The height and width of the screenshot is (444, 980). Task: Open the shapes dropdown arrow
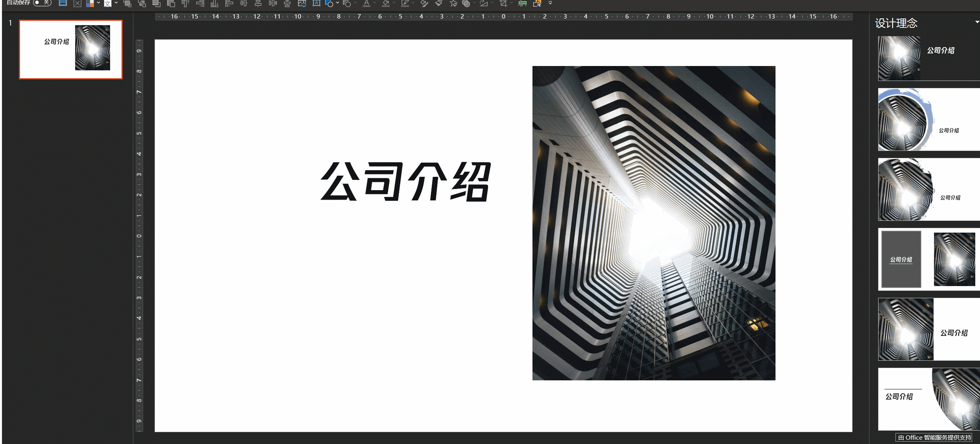point(337,3)
